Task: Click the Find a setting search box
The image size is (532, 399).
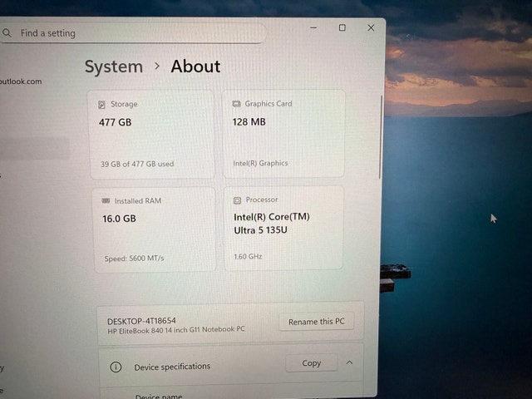Action: tap(132, 33)
